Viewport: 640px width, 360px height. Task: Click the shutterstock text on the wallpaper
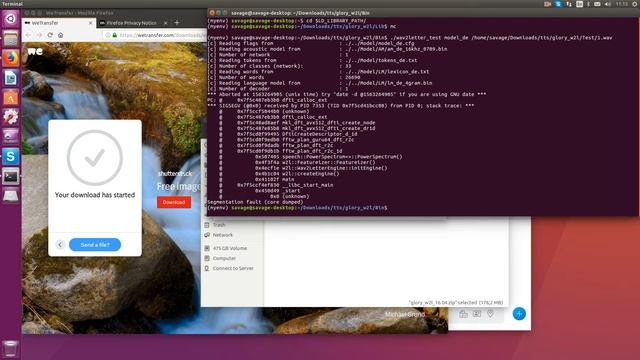point(175,173)
